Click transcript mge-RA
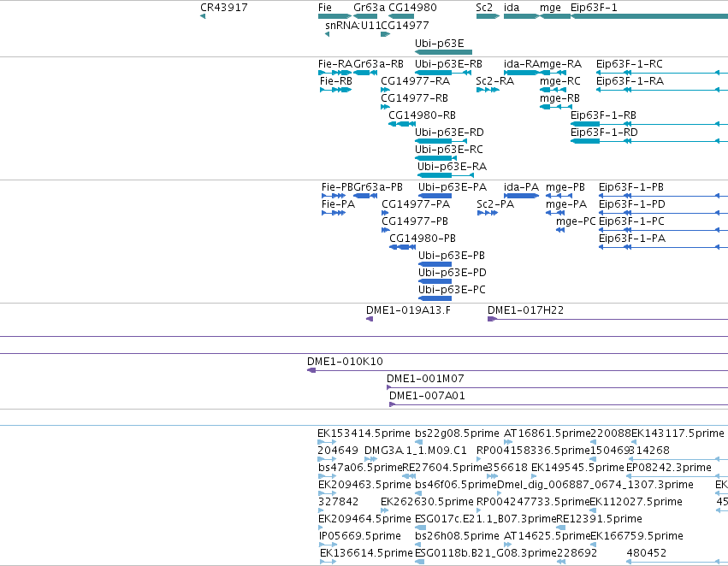Image resolution: width=728 pixels, height=566 pixels. tap(560, 64)
